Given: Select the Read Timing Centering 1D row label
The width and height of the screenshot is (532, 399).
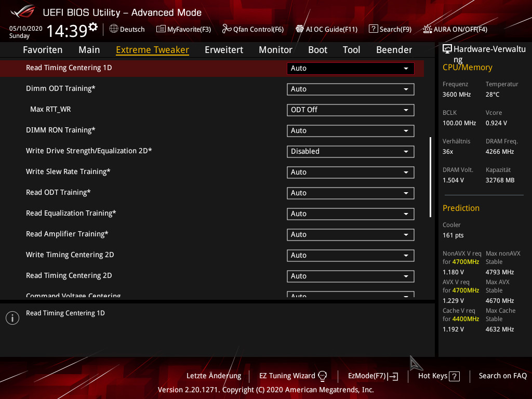Looking at the screenshot, I should 69,68.
